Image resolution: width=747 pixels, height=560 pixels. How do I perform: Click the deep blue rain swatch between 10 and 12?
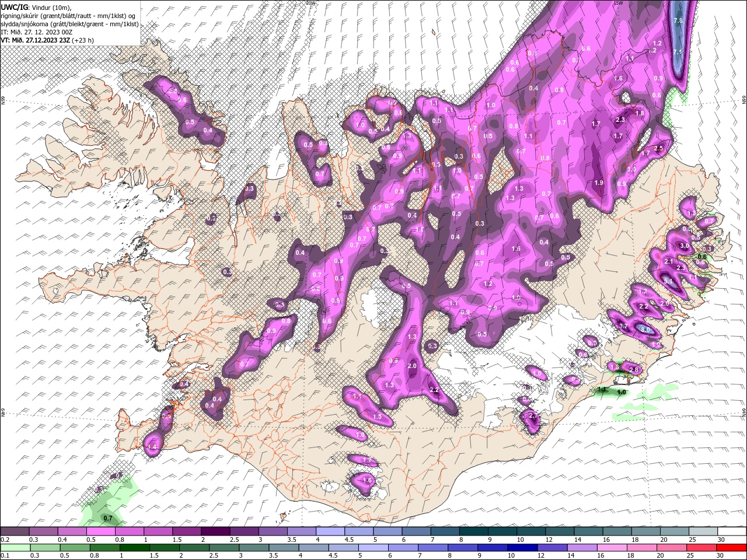[x=524, y=547]
